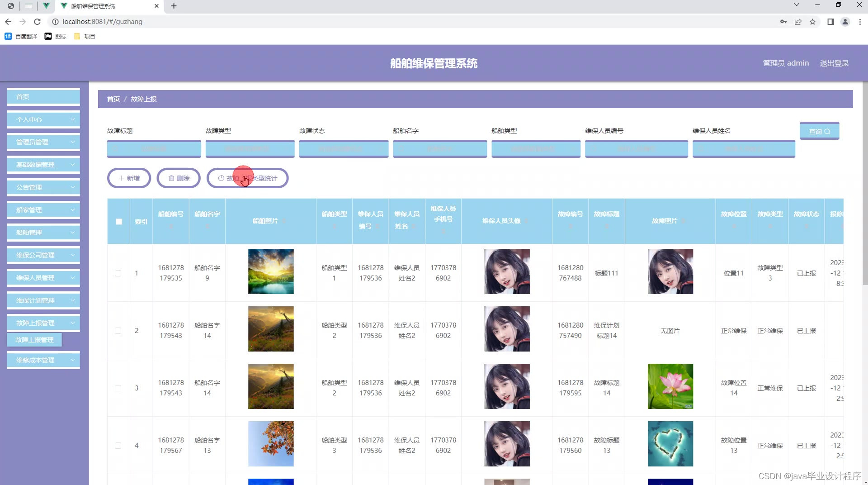The width and height of the screenshot is (868, 485).
Task: Expand the 个人中心 sidebar menu
Action: pos(43,119)
